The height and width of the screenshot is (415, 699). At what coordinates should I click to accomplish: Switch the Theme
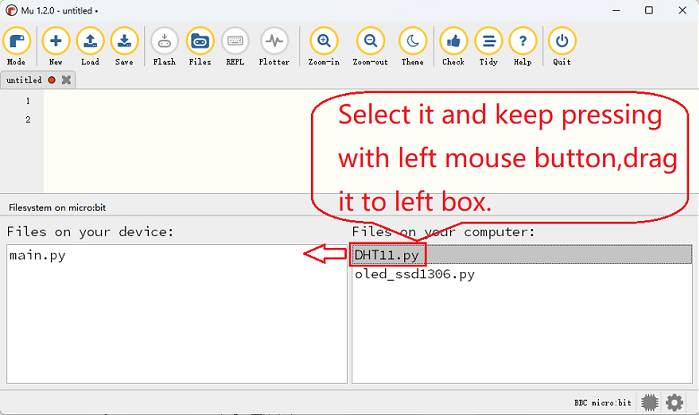413,46
